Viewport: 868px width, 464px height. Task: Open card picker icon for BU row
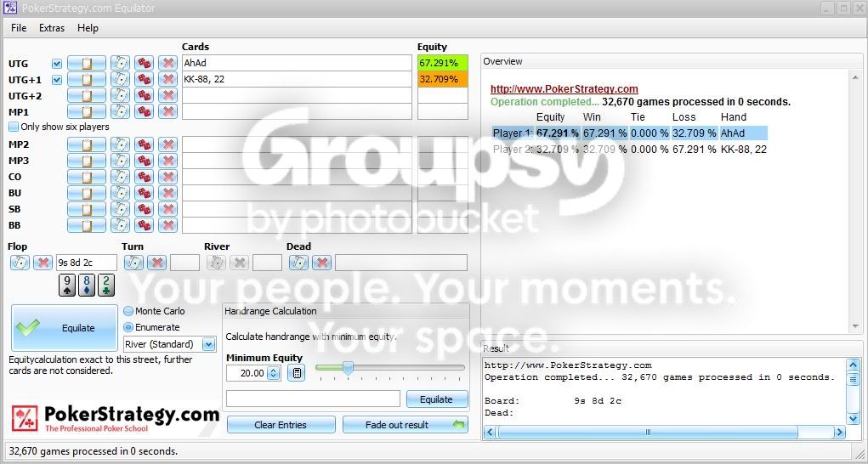[120, 193]
